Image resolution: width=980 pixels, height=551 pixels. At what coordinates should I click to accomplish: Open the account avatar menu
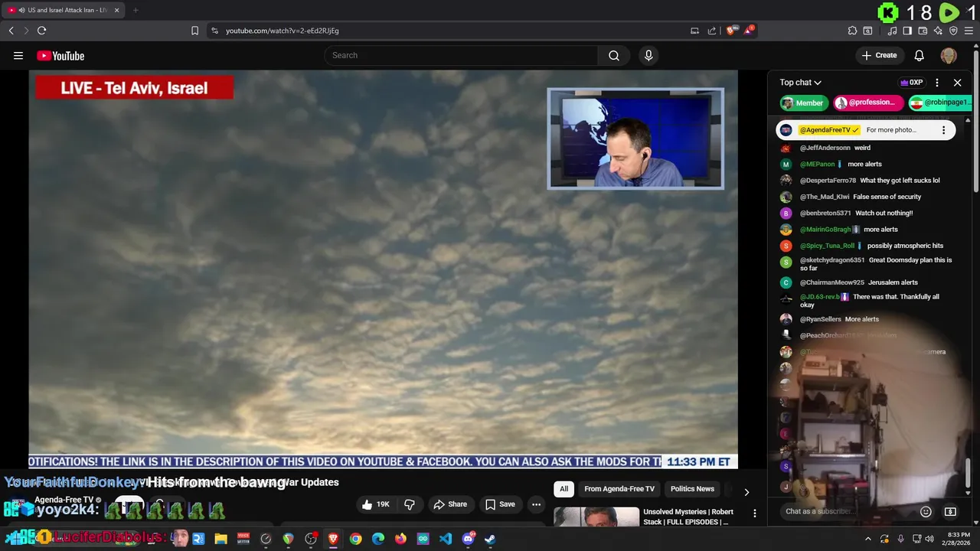point(949,55)
